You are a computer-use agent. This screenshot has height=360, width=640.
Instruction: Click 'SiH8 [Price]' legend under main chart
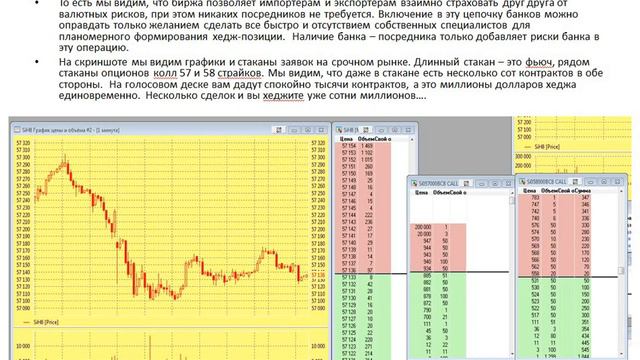point(46,322)
